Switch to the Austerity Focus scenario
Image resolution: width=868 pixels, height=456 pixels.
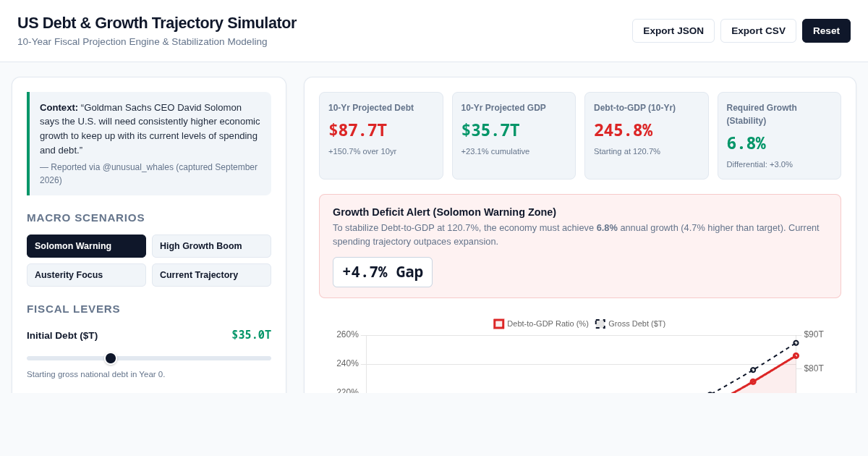[x=86, y=275]
